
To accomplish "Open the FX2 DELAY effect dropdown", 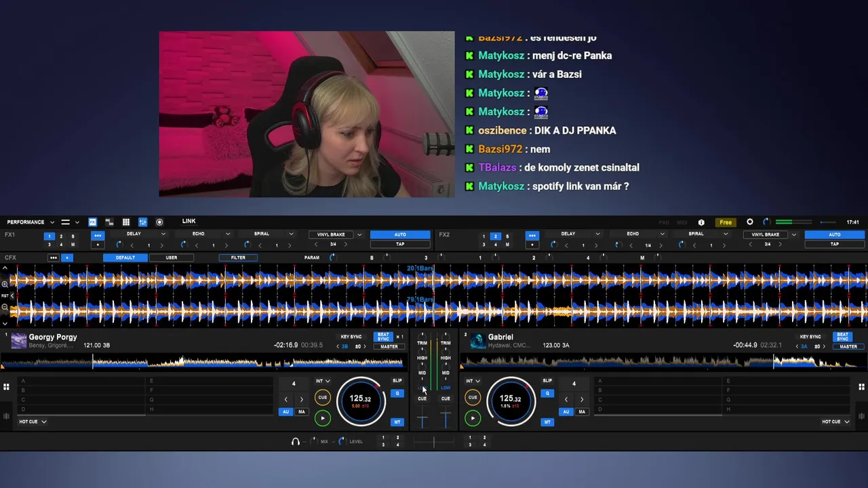I will tap(572, 234).
